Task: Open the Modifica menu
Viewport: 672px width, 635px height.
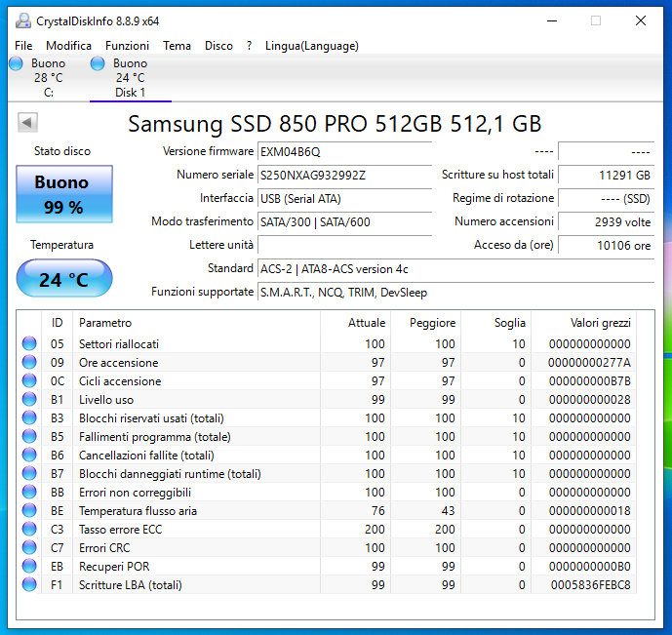Action: (68, 46)
